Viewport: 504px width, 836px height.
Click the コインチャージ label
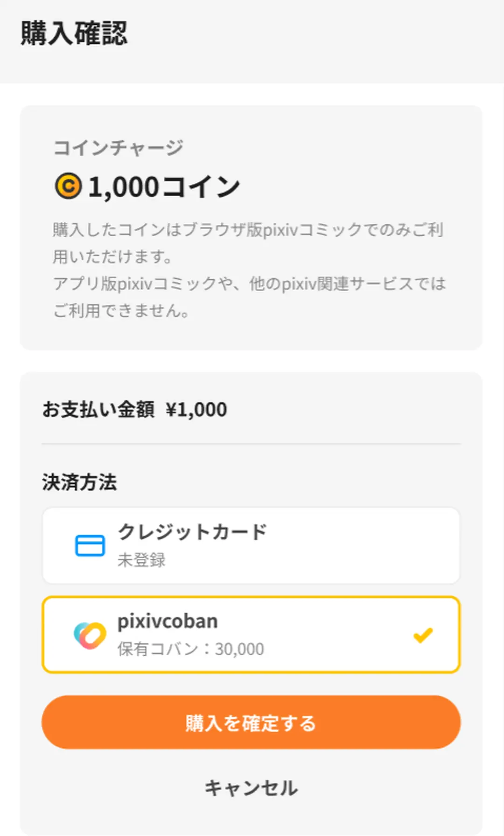(x=118, y=148)
